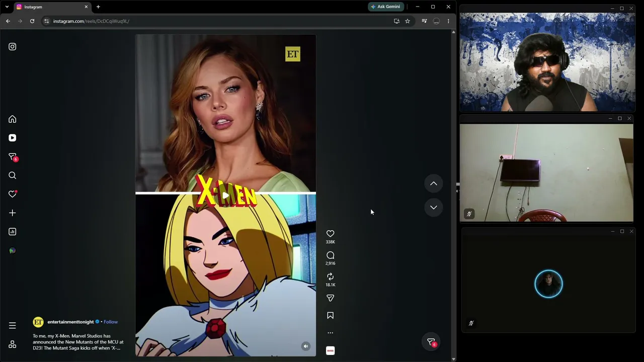Click the glowing circular avatar
The image size is (644, 362).
tap(548, 284)
